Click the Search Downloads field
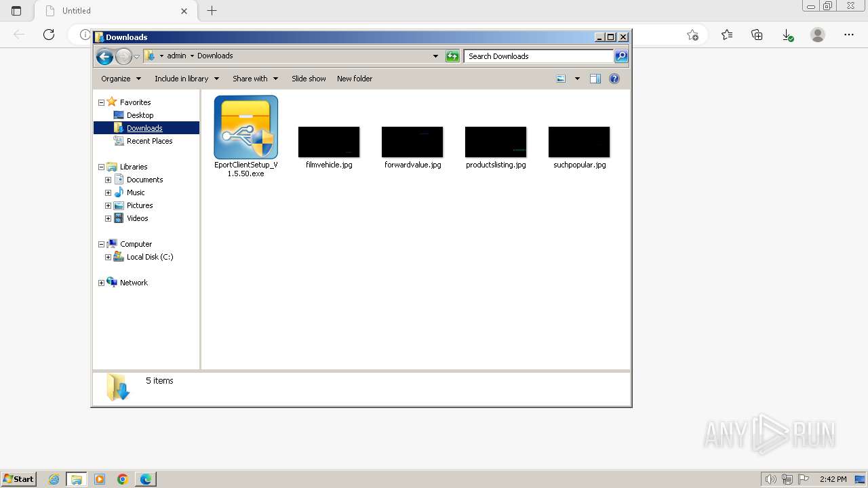 (x=539, y=56)
